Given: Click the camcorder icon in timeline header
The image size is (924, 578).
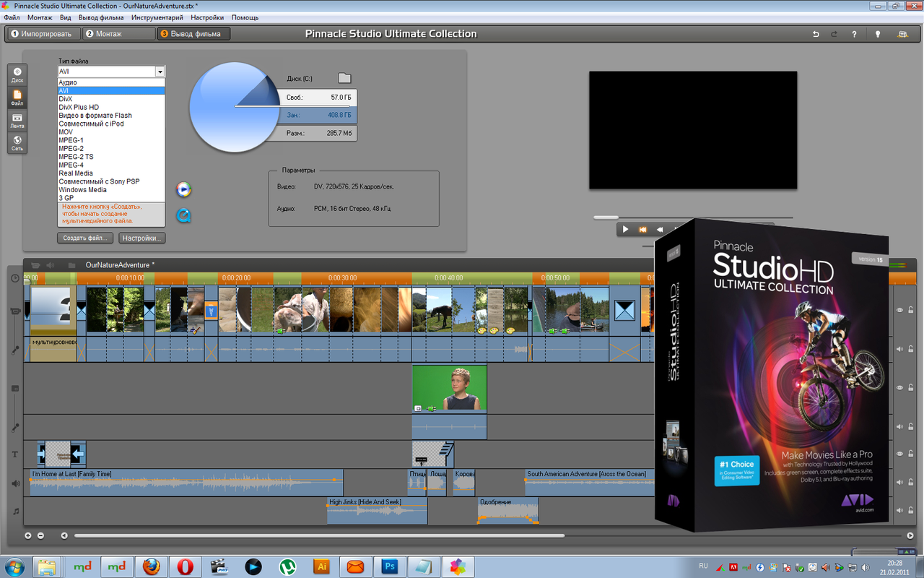Looking at the screenshot, I should point(35,265).
